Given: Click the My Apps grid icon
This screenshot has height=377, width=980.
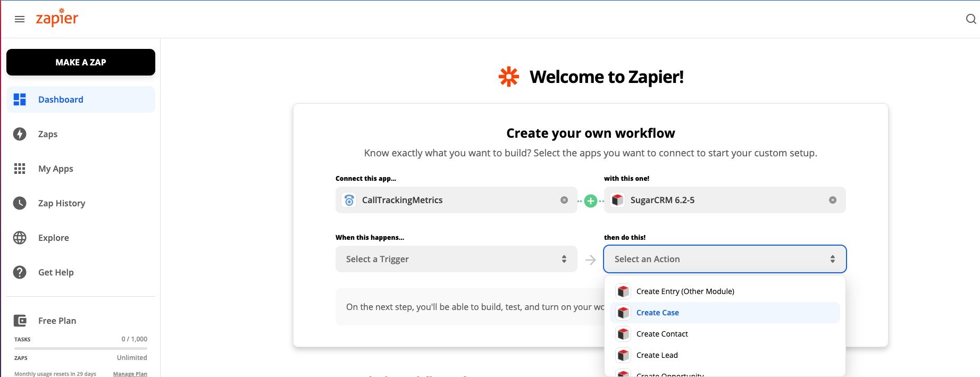Looking at the screenshot, I should (x=20, y=169).
